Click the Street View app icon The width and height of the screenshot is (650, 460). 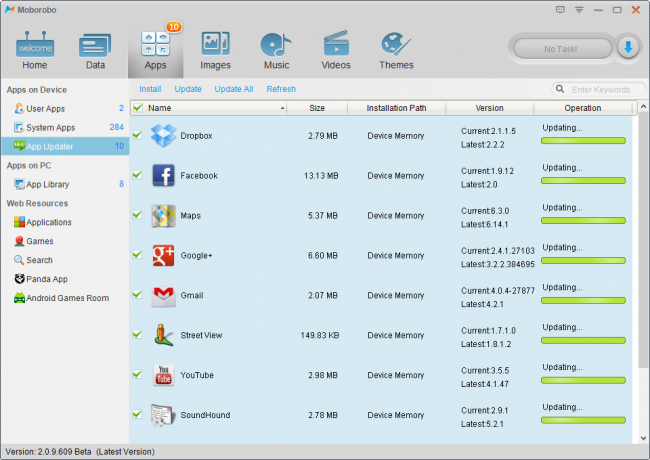point(163,335)
